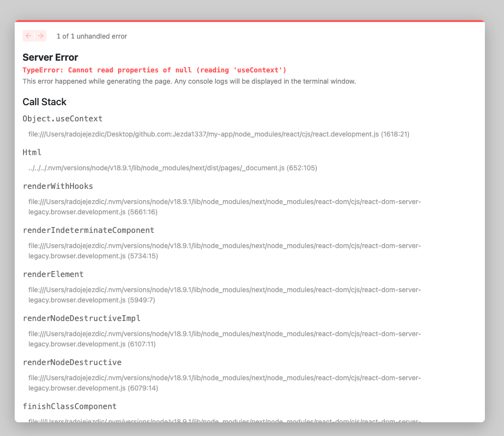Click the '1 of 1 unhandled error' counter
This screenshot has width=504, height=436.
pos(92,36)
